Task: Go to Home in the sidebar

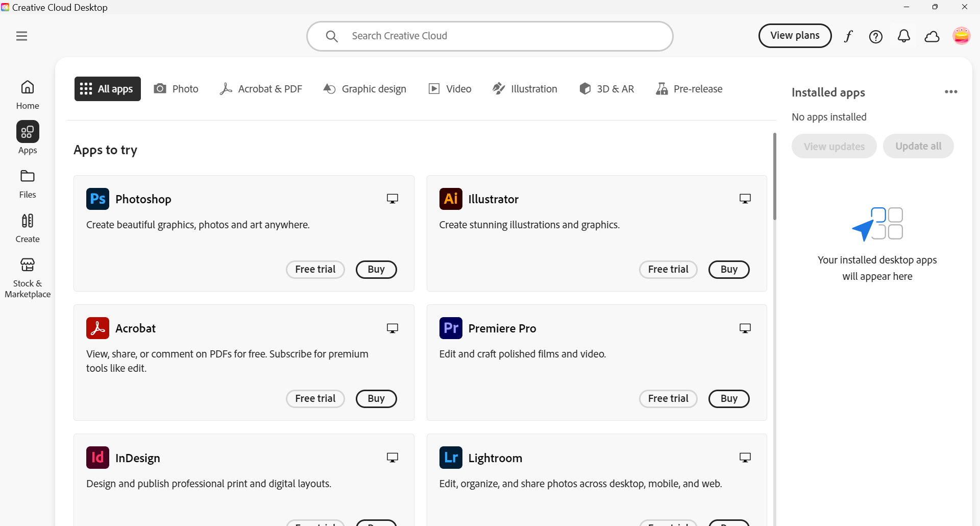Action: point(28,94)
